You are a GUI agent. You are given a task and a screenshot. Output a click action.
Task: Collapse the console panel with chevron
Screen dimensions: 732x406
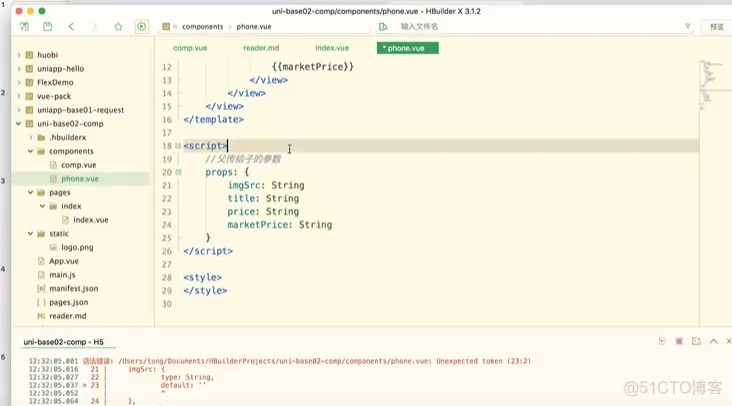714,341
